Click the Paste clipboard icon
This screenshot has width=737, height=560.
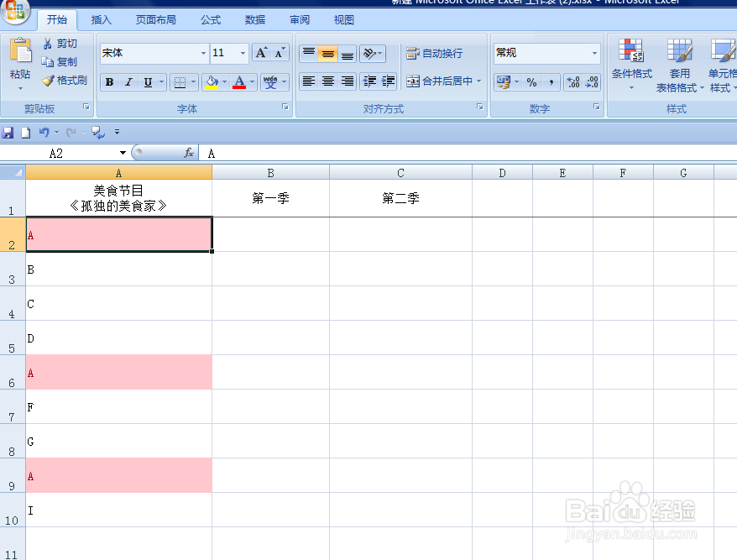click(20, 50)
